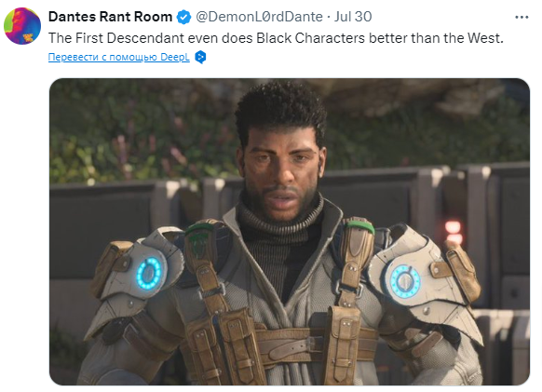Click the 'Перевести с помощью DeepL' translate link
The image size is (542, 392).
pos(119,57)
